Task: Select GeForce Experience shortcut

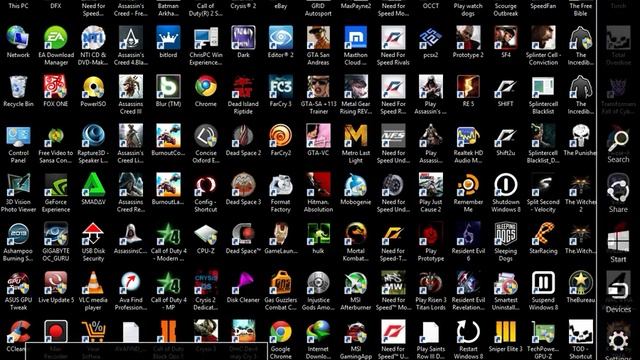Action: pos(56,184)
